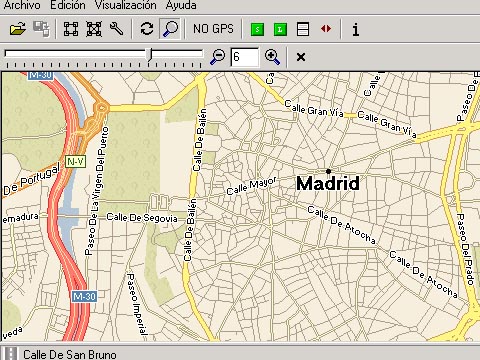This screenshot has height=360, width=480.
Task: Click the crossed-frame full extent icon
Action: 94,29
